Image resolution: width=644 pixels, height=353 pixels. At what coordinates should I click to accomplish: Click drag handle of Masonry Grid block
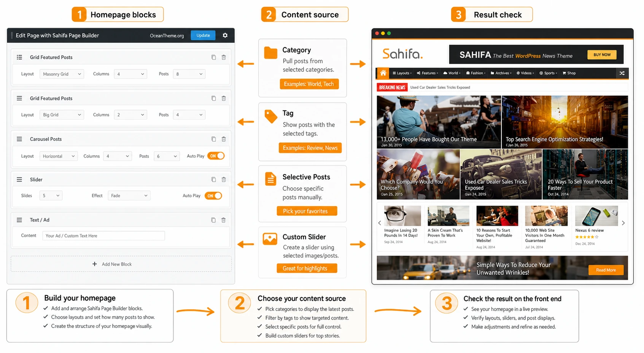(x=19, y=57)
